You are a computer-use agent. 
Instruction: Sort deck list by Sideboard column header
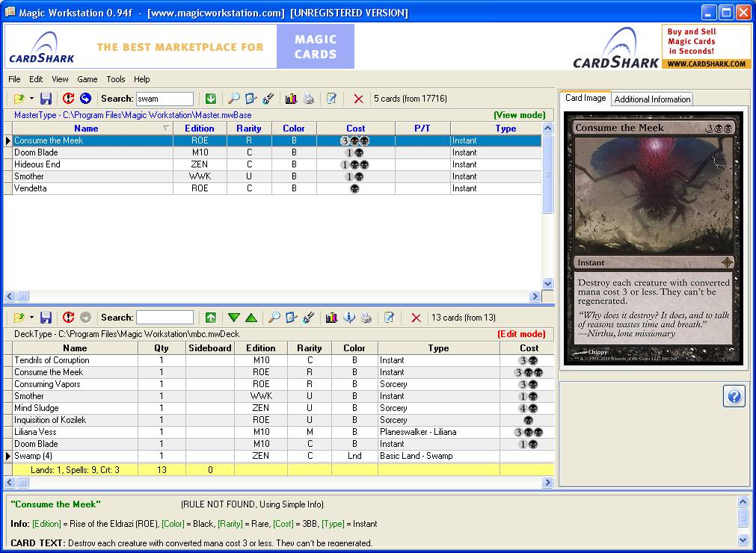[x=209, y=347]
